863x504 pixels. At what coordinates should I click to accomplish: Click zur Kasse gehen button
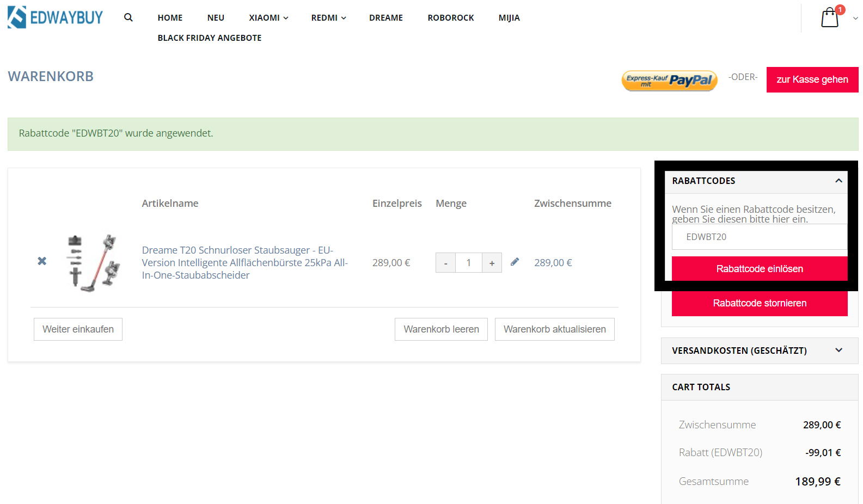click(812, 79)
